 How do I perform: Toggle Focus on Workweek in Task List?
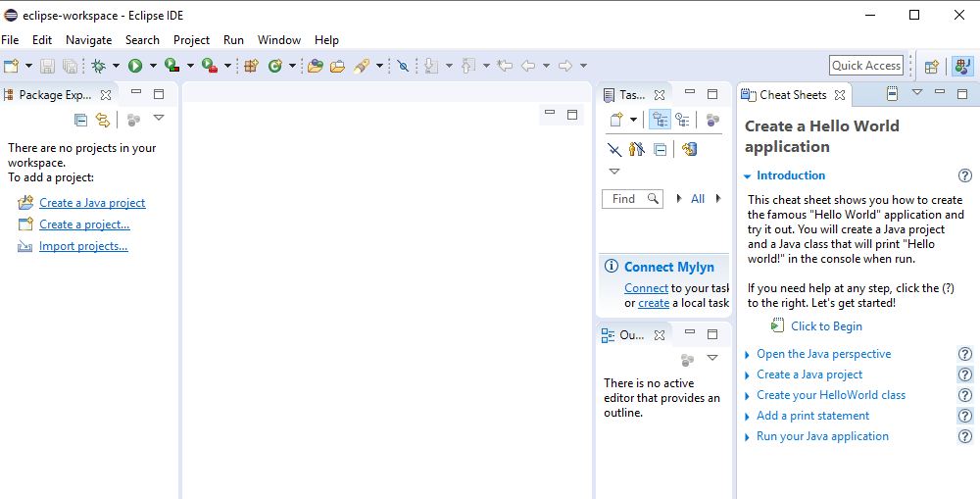pos(712,120)
